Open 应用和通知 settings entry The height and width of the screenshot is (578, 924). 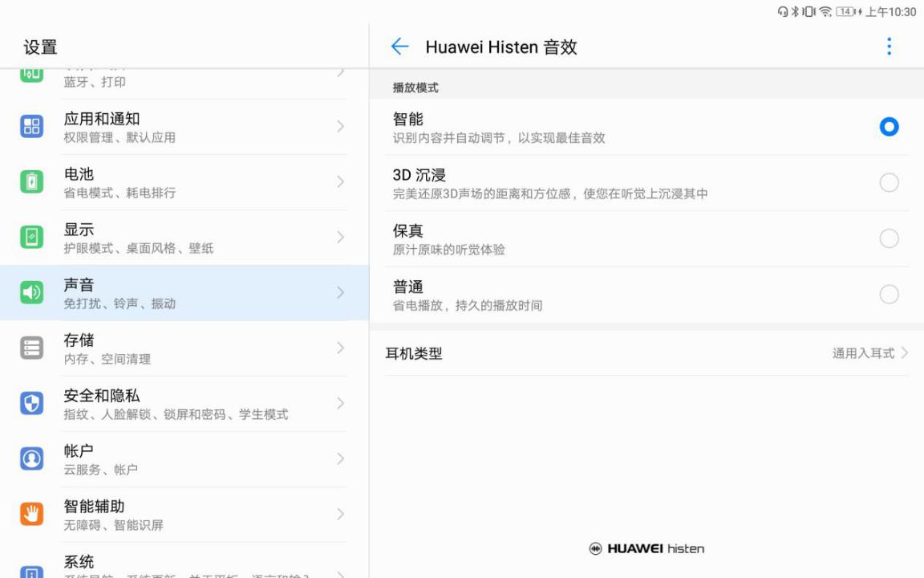[184, 127]
